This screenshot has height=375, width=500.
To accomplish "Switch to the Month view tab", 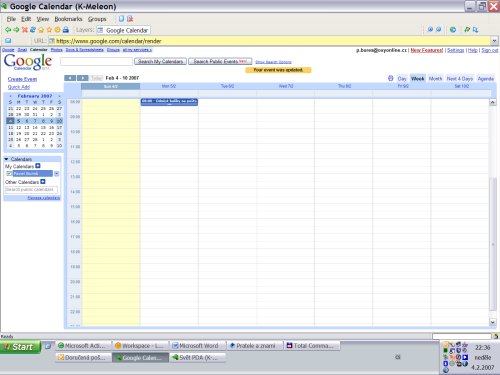I will tap(435, 79).
